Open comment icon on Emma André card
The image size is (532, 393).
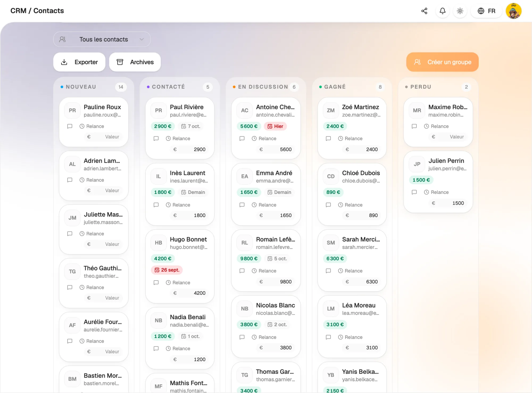[x=242, y=205]
